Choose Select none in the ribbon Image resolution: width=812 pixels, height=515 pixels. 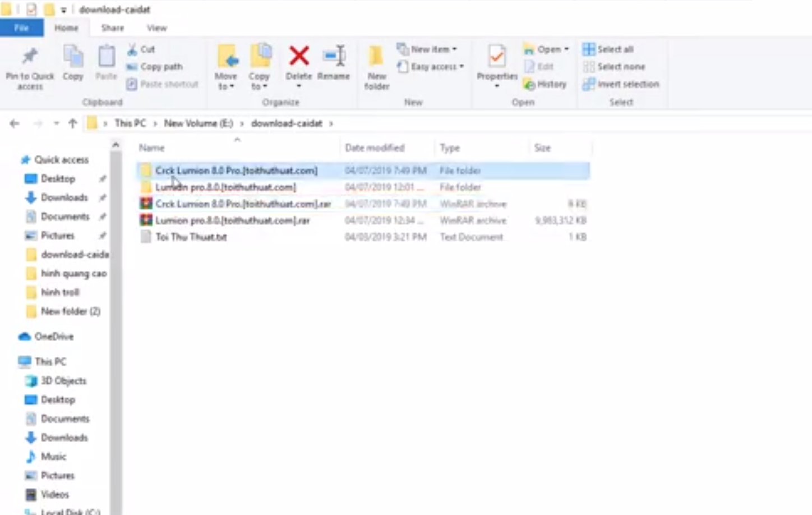(614, 67)
